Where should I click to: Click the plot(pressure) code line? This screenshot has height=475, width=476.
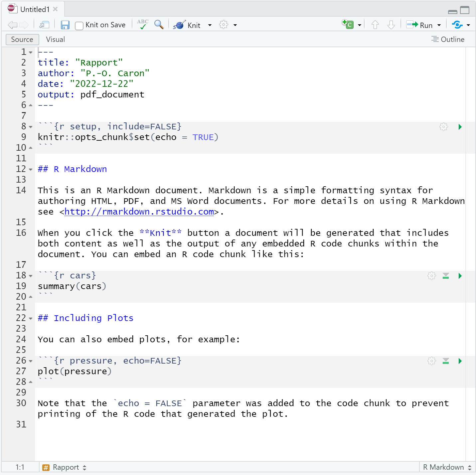[x=75, y=371]
